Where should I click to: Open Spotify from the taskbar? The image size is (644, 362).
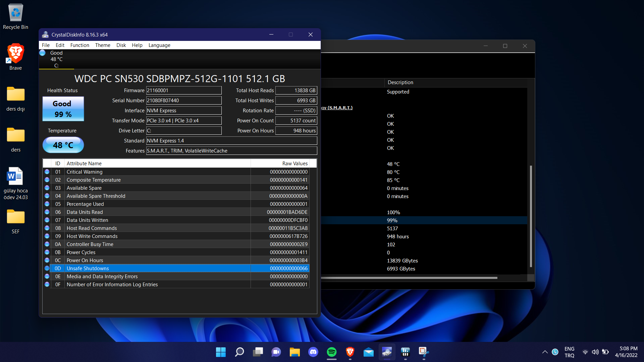click(331, 352)
